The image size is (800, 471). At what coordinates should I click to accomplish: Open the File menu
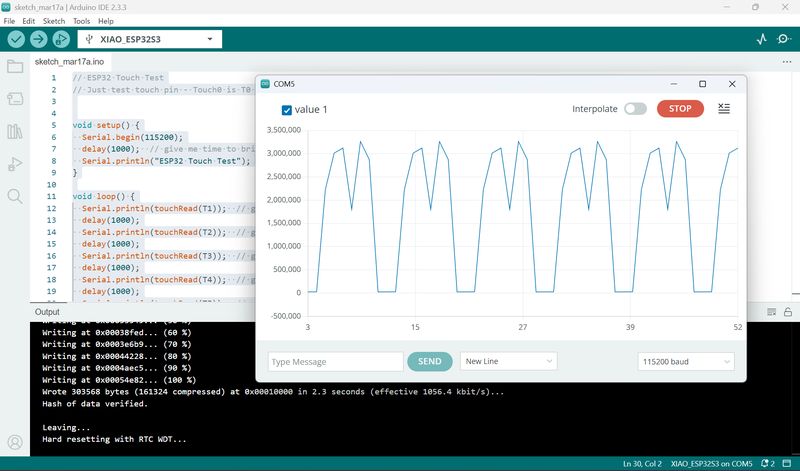(9, 21)
